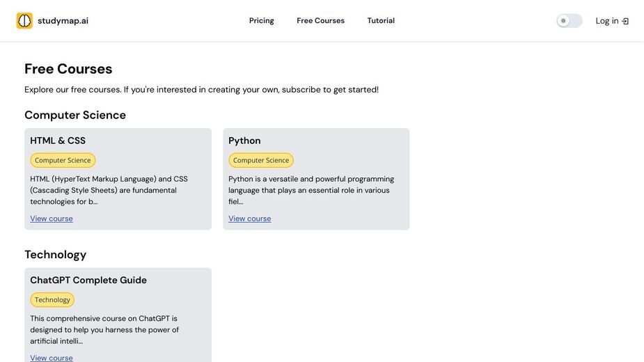Open the Tutorial nav item
644x362 pixels.
tap(381, 21)
